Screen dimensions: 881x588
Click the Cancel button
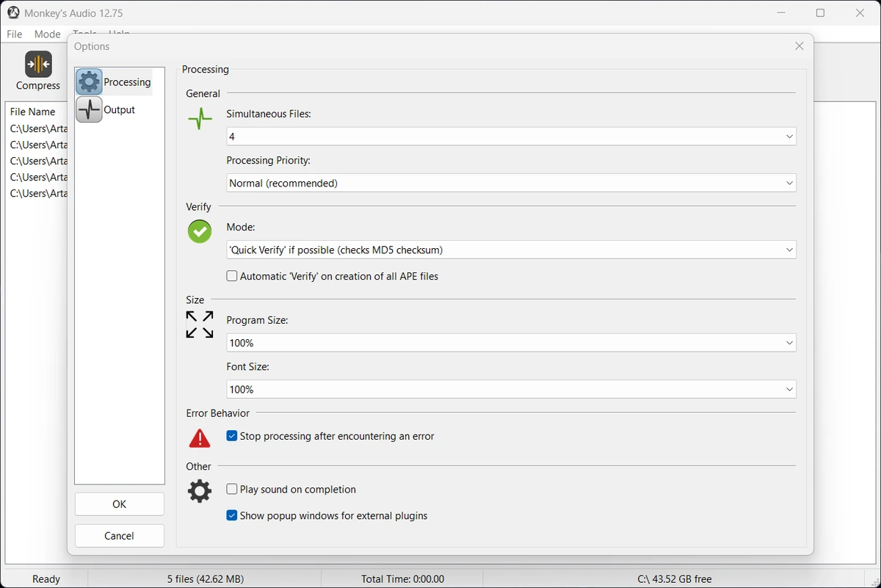[120, 536]
